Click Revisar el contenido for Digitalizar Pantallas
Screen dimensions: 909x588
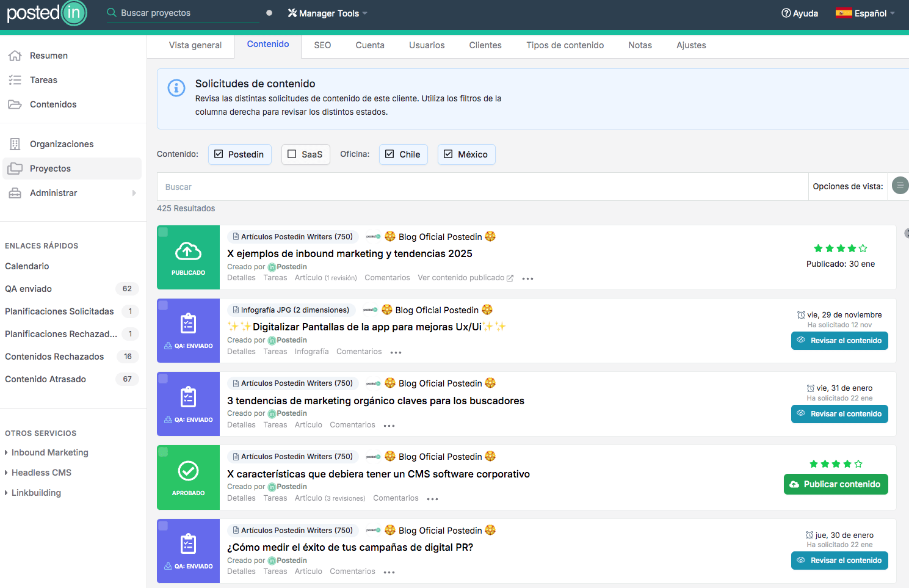pos(839,341)
